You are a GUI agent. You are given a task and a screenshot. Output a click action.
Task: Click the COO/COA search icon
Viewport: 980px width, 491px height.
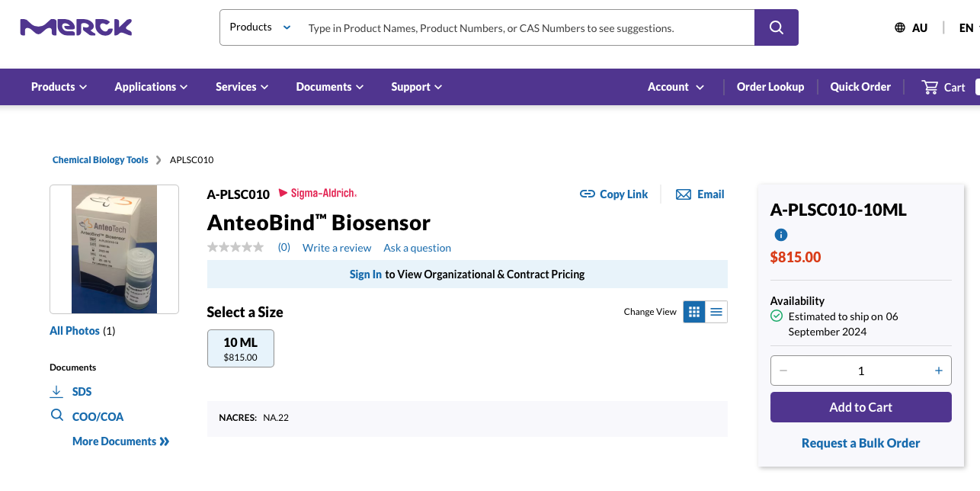click(56, 416)
